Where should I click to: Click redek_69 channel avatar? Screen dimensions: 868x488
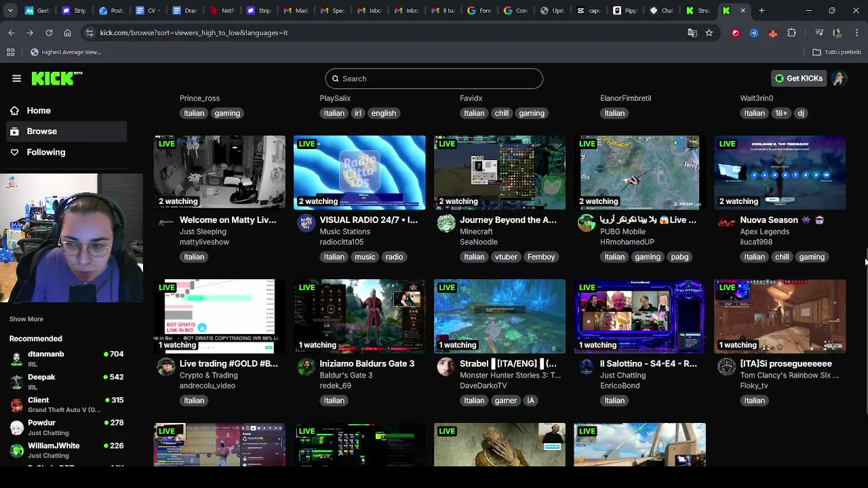pos(307,367)
